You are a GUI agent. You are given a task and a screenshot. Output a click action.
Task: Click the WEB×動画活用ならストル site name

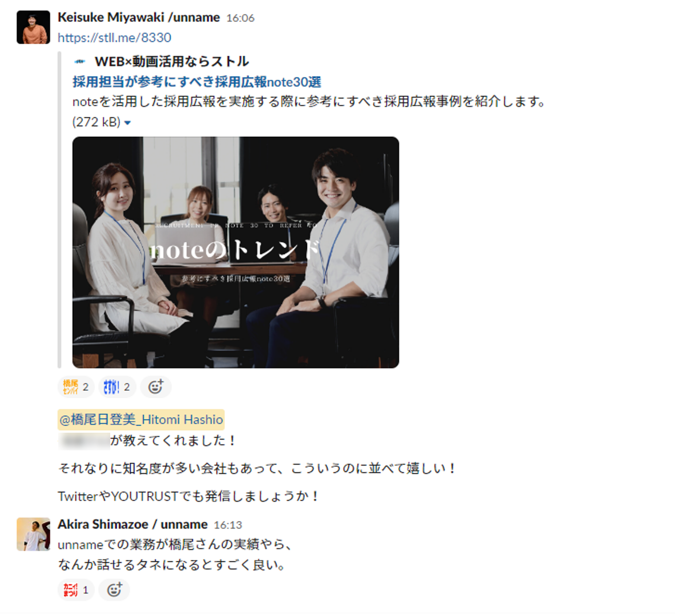172,61
